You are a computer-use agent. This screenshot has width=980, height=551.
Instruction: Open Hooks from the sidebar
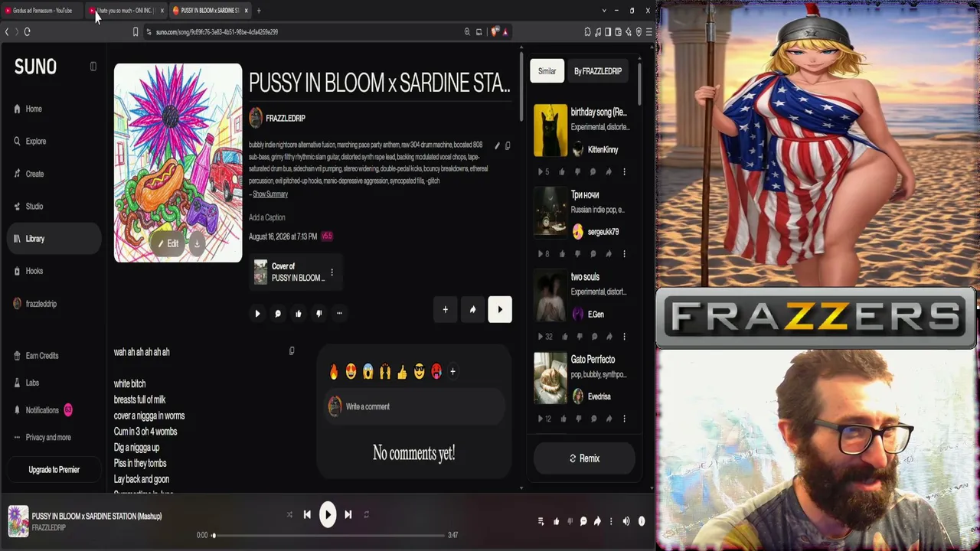tap(28, 271)
